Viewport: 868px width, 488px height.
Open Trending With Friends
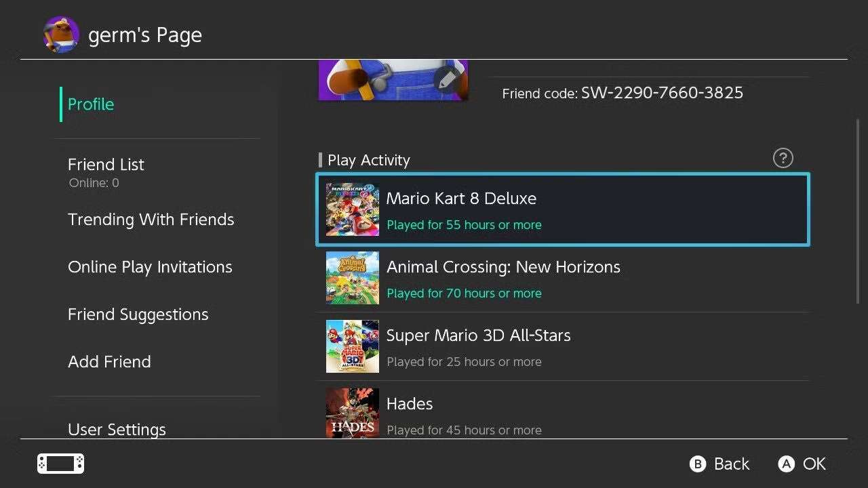[151, 220]
